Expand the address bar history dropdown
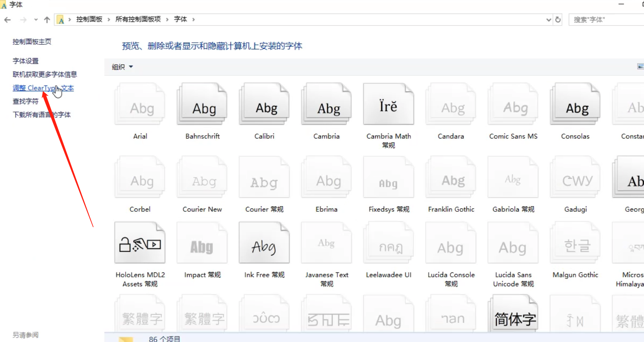Viewport: 644px width, 342px height. click(548, 20)
